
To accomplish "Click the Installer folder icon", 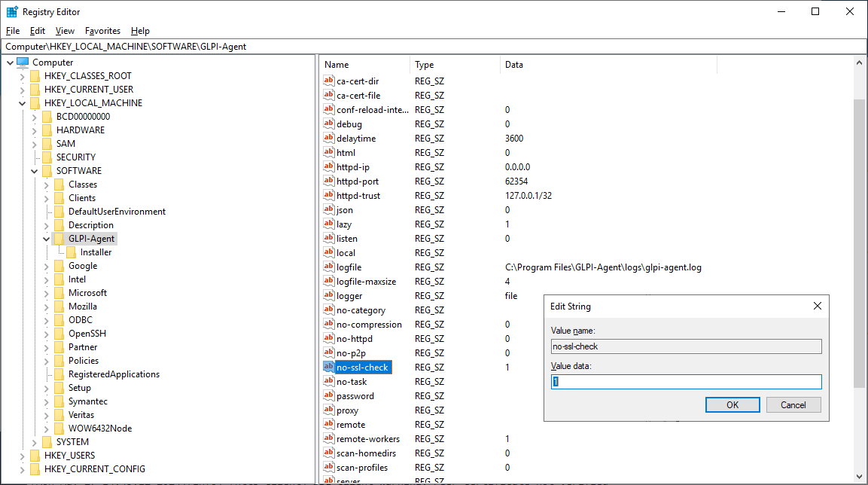I will [x=71, y=252].
